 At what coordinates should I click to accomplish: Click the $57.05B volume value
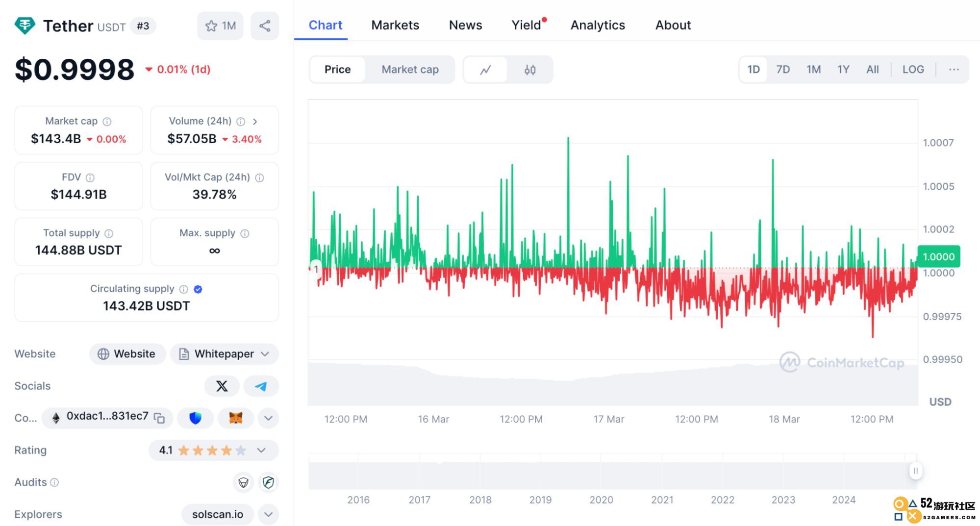(192, 139)
